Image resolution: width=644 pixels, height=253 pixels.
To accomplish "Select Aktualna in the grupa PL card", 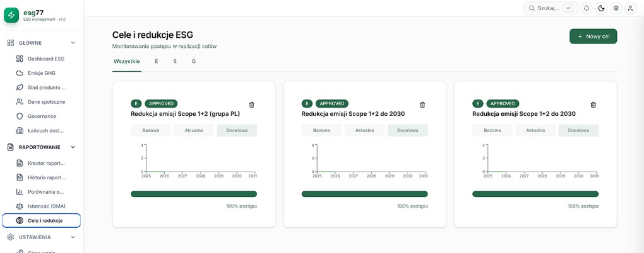I will (194, 131).
